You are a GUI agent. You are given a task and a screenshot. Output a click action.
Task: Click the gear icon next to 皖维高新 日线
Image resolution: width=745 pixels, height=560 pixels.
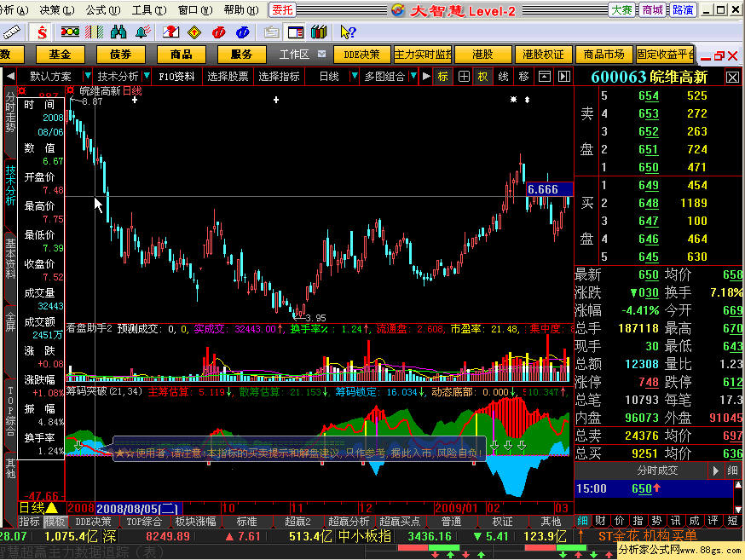(70, 89)
